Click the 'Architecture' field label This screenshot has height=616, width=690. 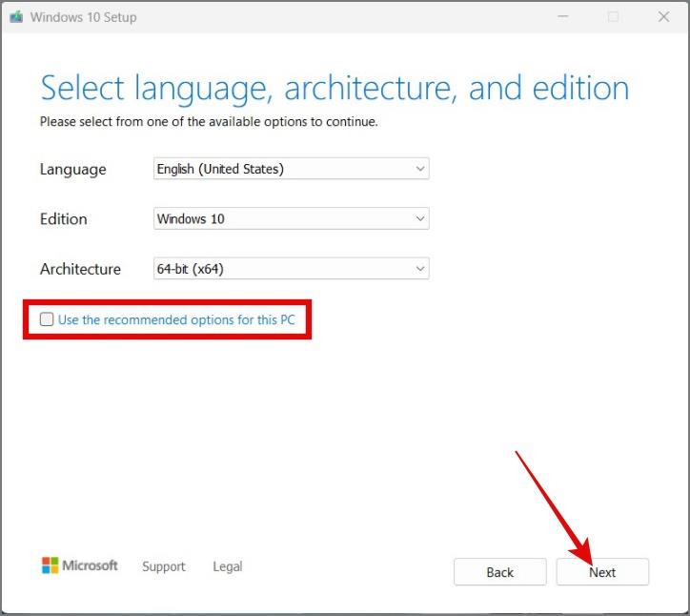(x=80, y=269)
